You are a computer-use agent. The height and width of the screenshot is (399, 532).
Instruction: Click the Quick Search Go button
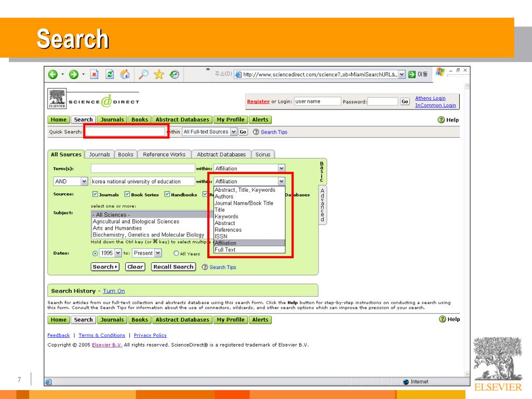pos(243,132)
